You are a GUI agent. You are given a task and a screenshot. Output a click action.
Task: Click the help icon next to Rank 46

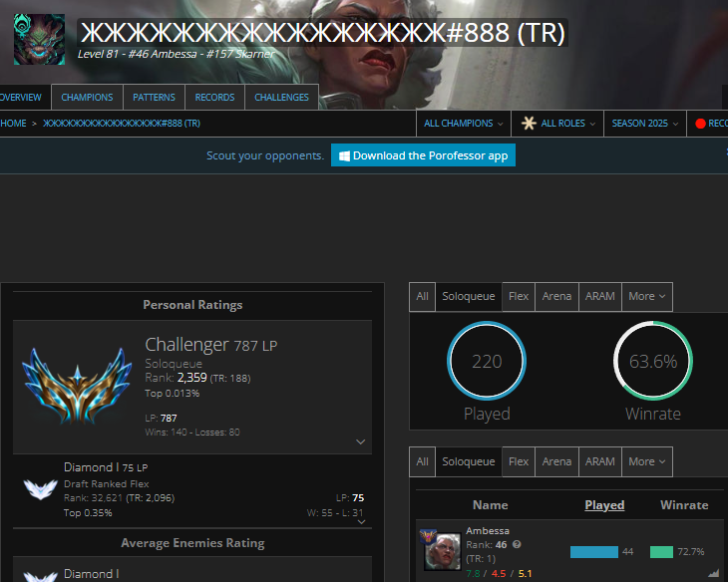517,544
